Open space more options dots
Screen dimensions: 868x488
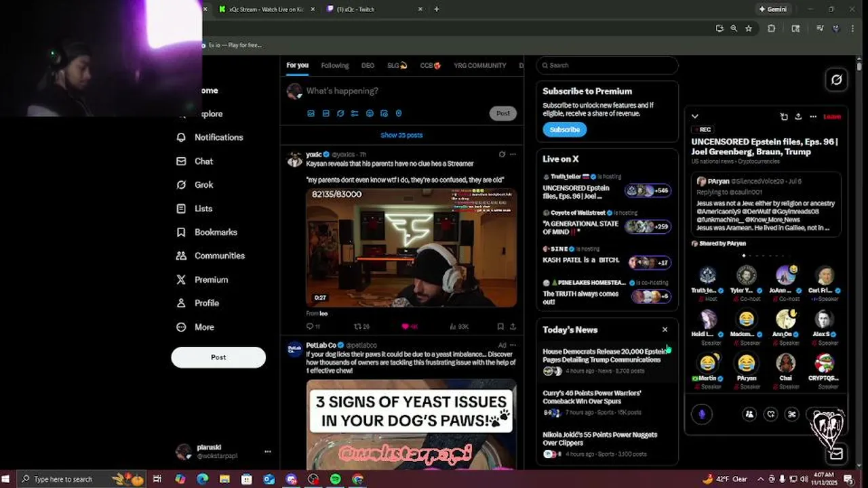coord(813,117)
